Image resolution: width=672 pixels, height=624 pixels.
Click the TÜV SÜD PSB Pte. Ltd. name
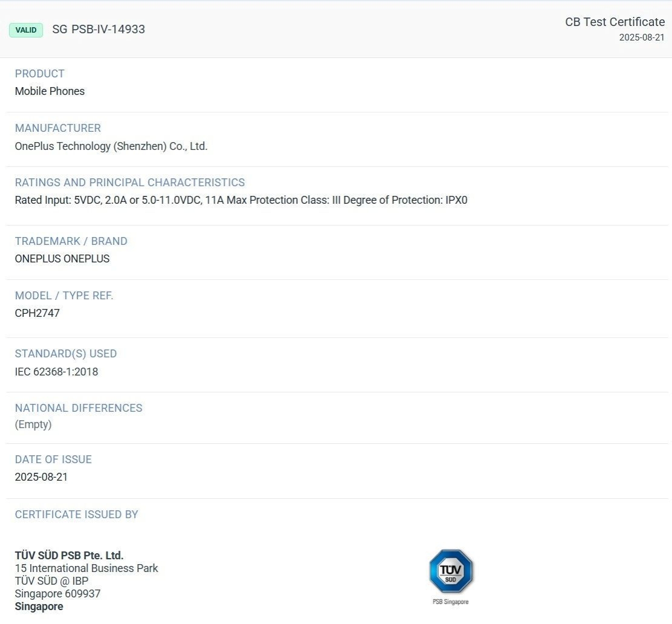pos(69,556)
